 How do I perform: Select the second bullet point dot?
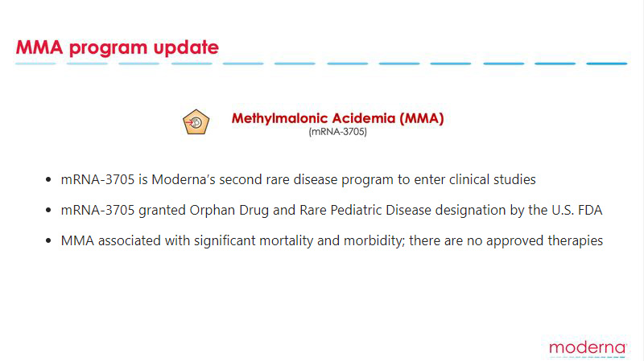(x=48, y=210)
